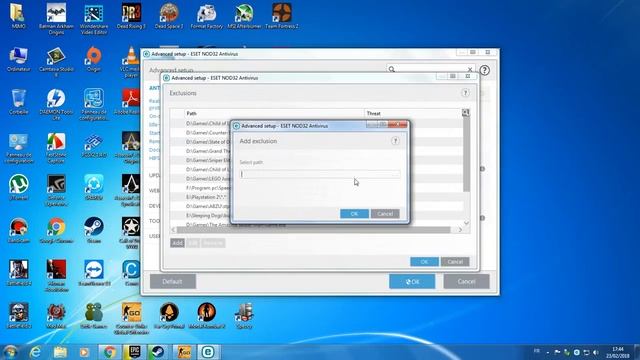The height and width of the screenshot is (360, 640).
Task: Click Cancel in the Add exclusion dialog
Action: [385, 214]
